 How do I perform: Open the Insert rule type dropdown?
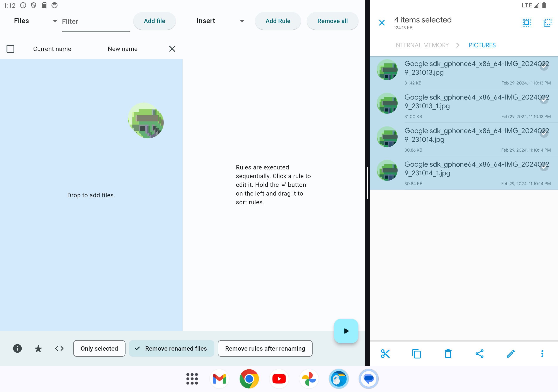[x=220, y=21]
